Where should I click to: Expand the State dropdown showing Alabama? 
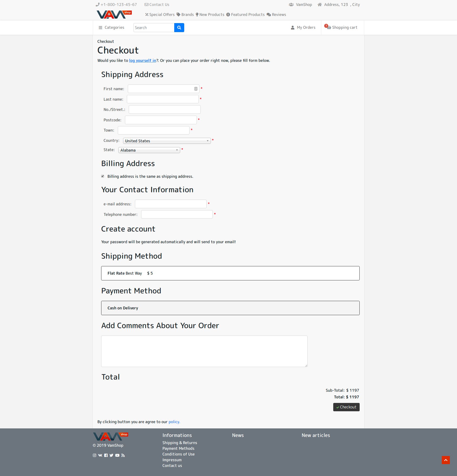(149, 150)
